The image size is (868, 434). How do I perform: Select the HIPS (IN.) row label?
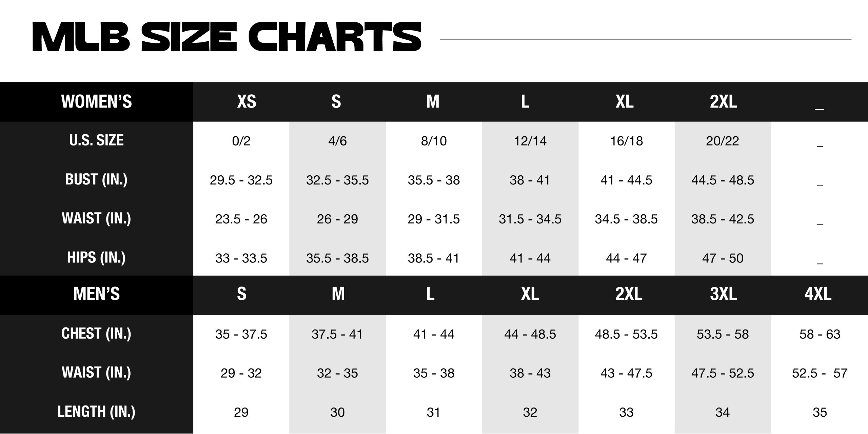96,258
